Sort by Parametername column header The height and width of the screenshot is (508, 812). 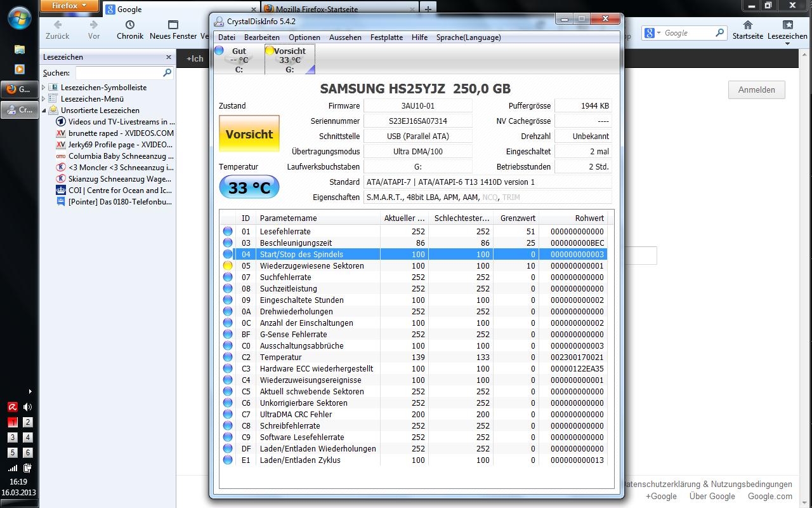pyautogui.click(x=318, y=218)
